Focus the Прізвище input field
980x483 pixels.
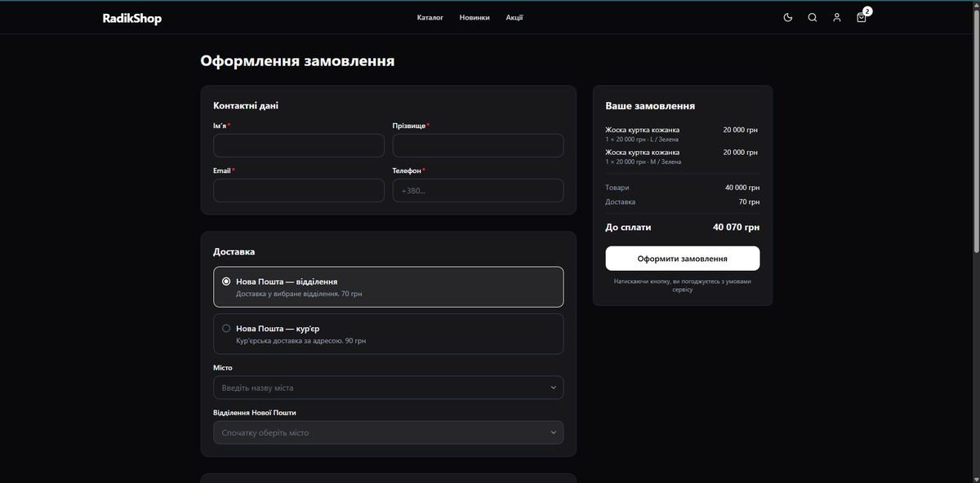(478, 145)
